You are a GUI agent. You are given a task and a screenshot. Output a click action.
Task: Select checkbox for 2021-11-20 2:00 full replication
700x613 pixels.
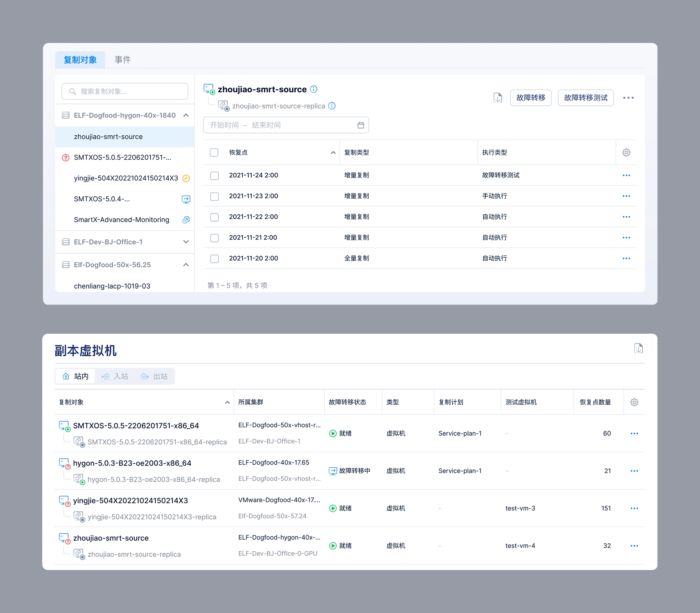(x=214, y=259)
